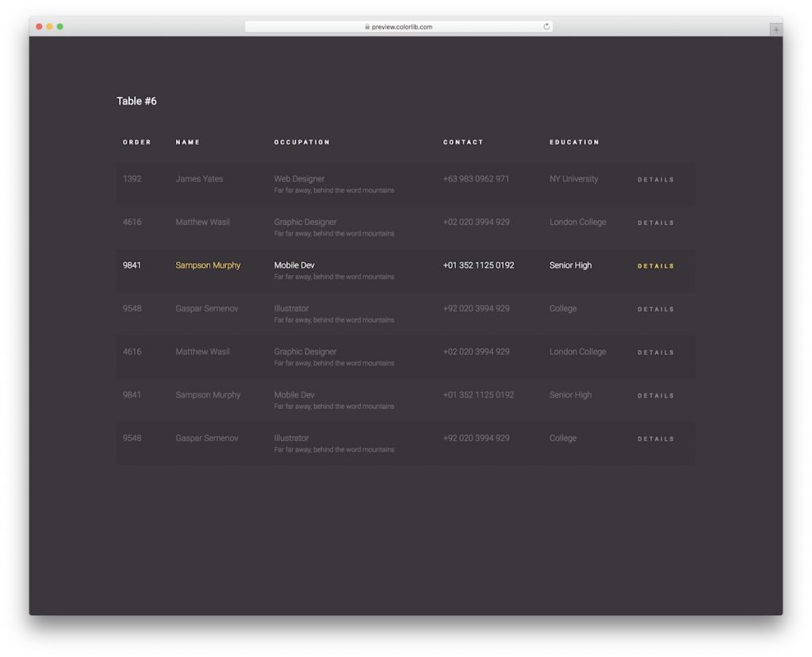Click DETAILS on the last Illustrator row
Screen dimensions: 812x657
click(656, 438)
